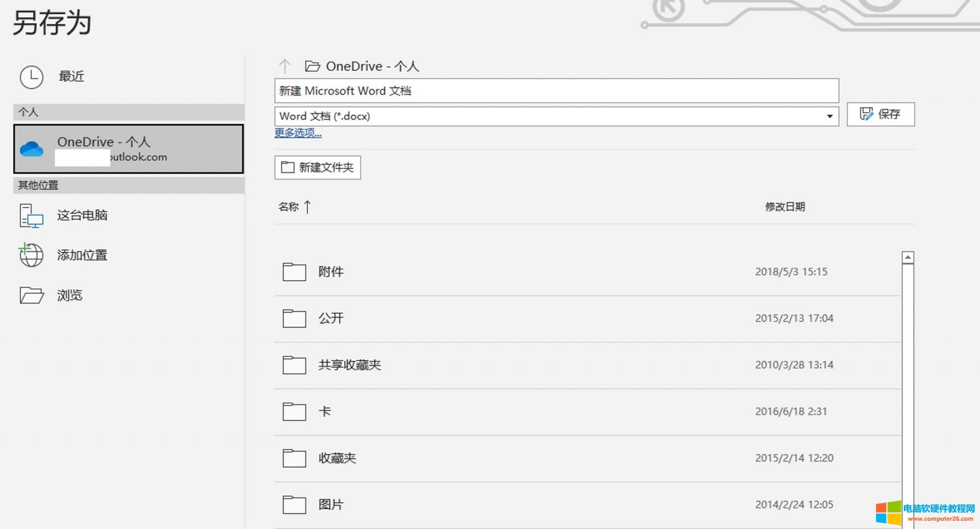Click the 添加位置 globe icon
This screenshot has width=980, height=529.
point(31,255)
